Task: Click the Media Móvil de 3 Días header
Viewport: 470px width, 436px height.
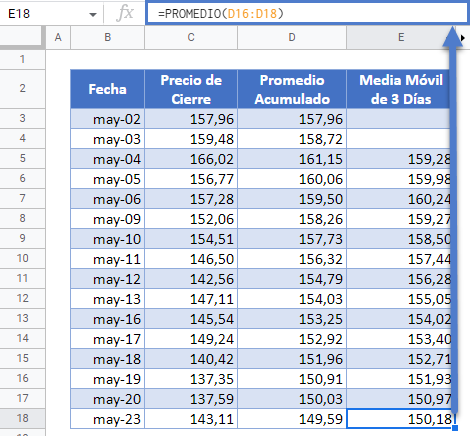Action: click(x=400, y=89)
